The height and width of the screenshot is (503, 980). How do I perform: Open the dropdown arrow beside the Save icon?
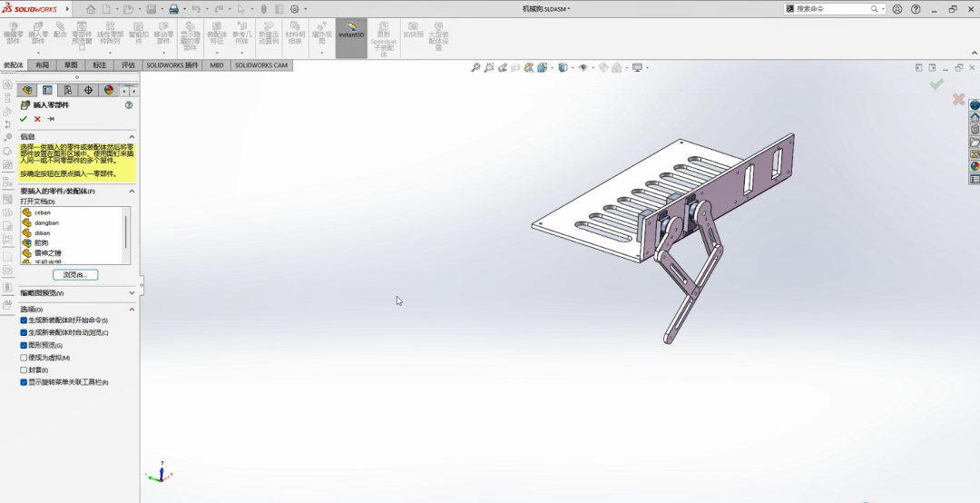[x=162, y=9]
